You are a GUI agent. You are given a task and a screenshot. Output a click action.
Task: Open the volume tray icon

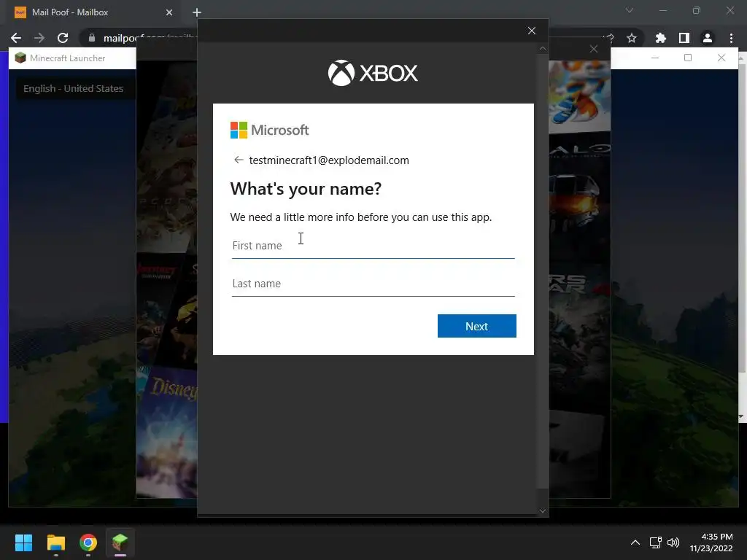point(673,542)
